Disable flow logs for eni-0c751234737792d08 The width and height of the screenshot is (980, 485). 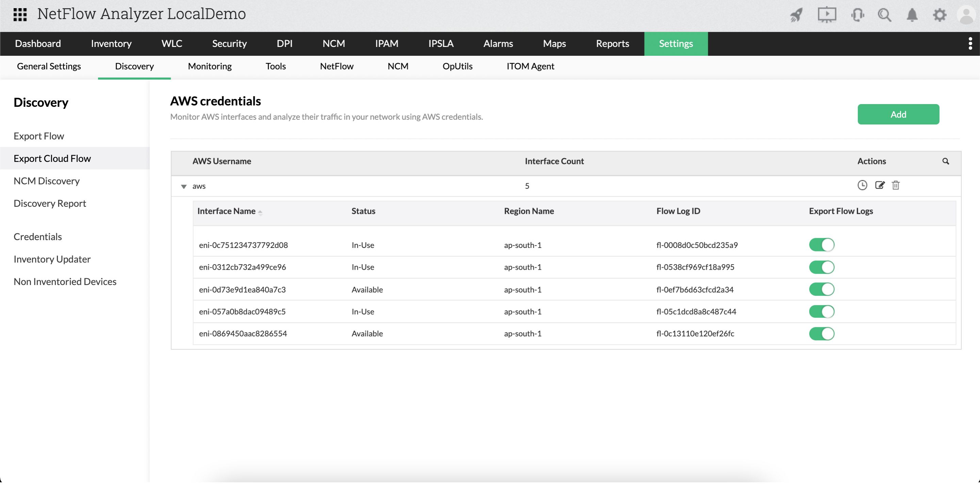coord(821,245)
